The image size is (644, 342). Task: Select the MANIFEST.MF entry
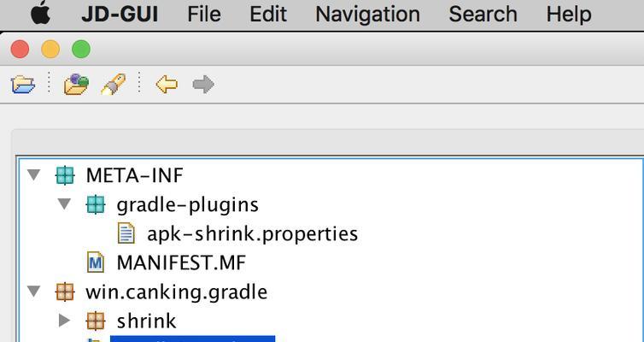pyautogui.click(x=181, y=262)
